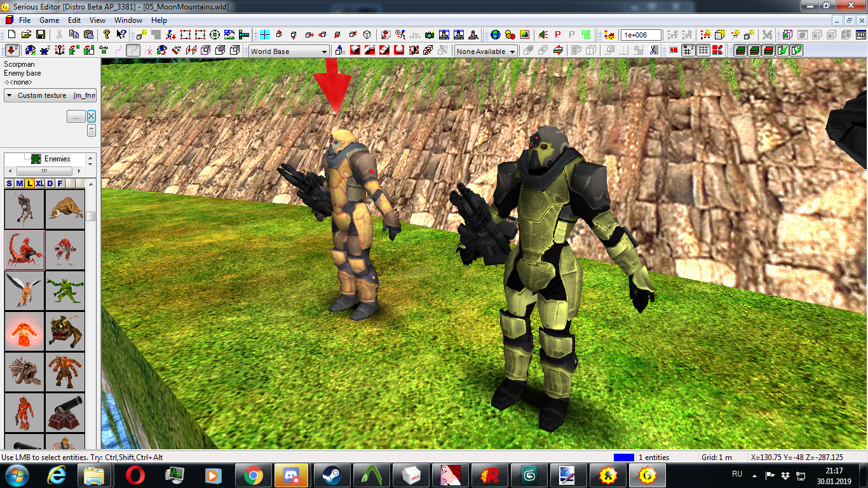This screenshot has height=488, width=868.
Task: Click the X button beside browse
Action: tap(92, 116)
